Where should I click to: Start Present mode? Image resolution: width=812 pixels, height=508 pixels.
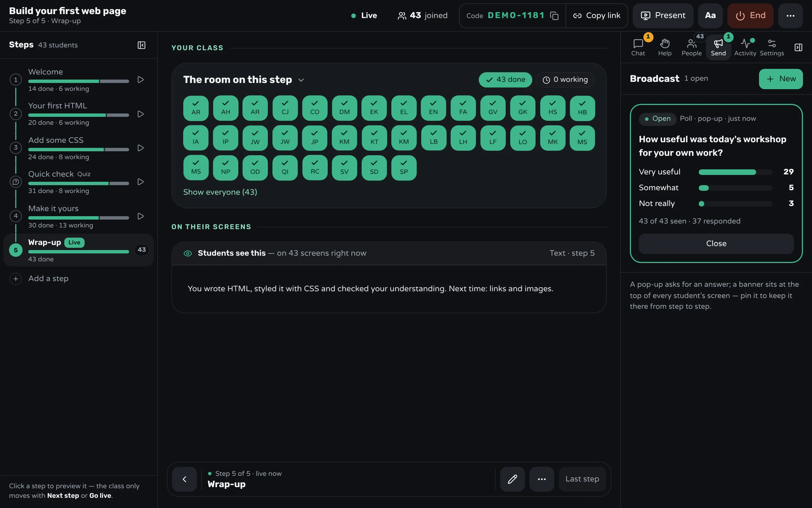(x=663, y=16)
